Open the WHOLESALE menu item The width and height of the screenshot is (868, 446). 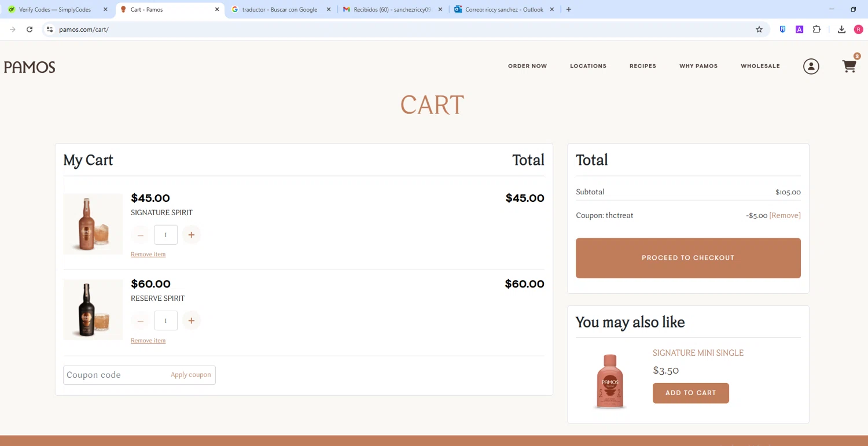pos(760,66)
